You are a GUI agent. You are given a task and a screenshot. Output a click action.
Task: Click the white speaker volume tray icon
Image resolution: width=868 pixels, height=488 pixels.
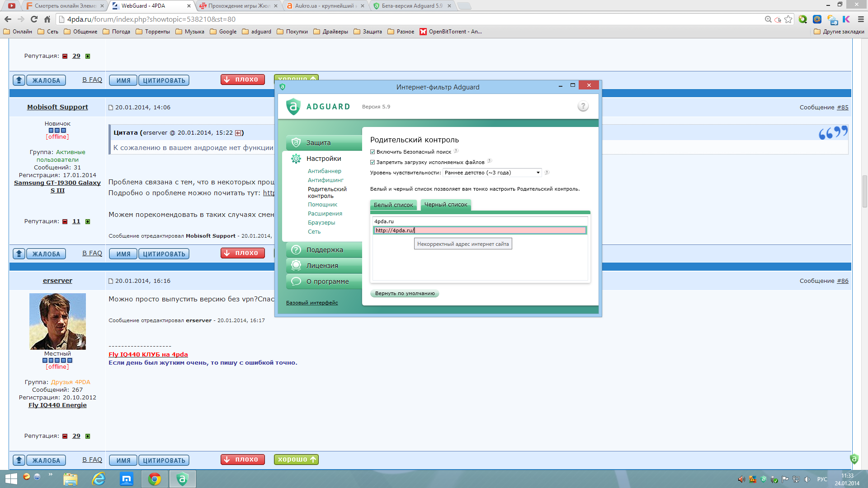[x=807, y=479]
